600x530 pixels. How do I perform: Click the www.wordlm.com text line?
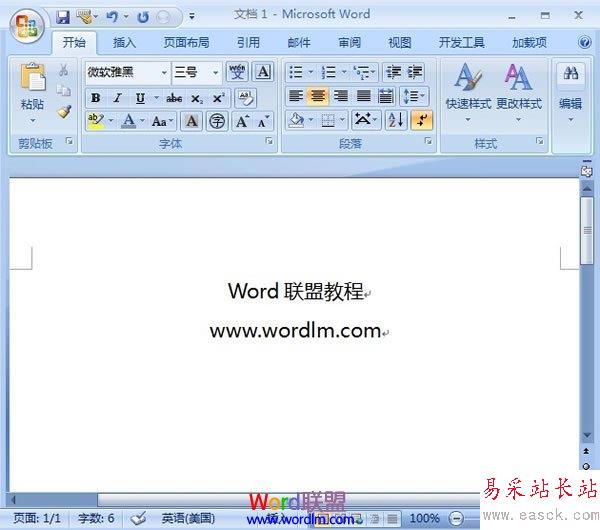coord(295,331)
